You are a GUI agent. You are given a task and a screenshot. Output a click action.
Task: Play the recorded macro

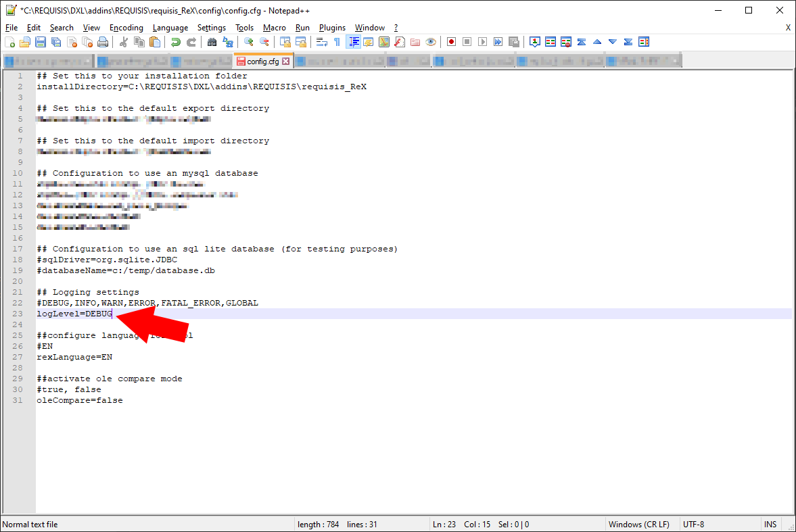pos(482,42)
